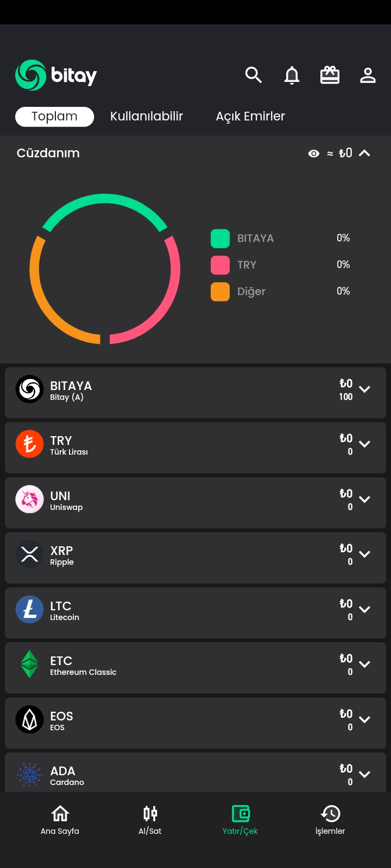Screen dimensions: 391x868
Task: Expand the BITAYA row chevron
Action: (365, 389)
